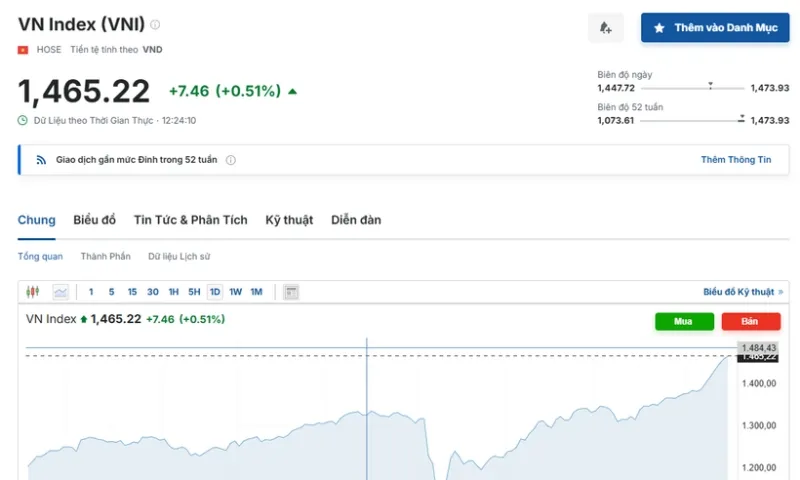Click the info icon beside VN Index title
The width and height of the screenshot is (800, 480).
(155, 25)
